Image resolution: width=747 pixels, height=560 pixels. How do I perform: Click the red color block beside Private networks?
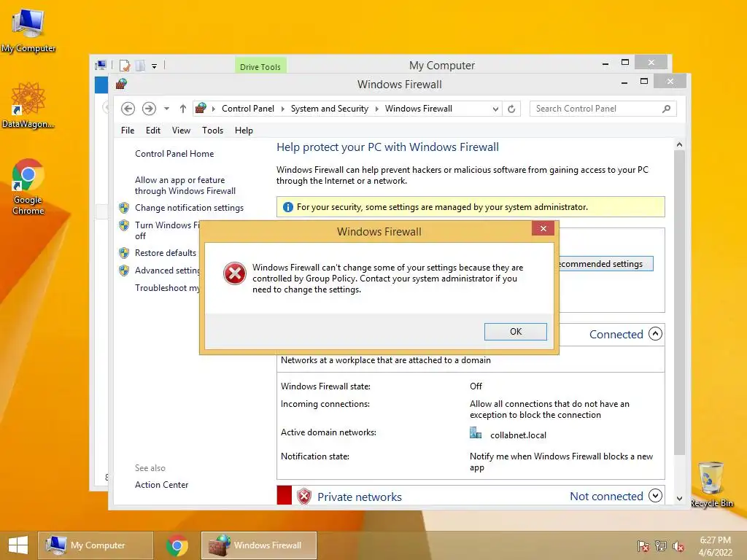click(285, 495)
